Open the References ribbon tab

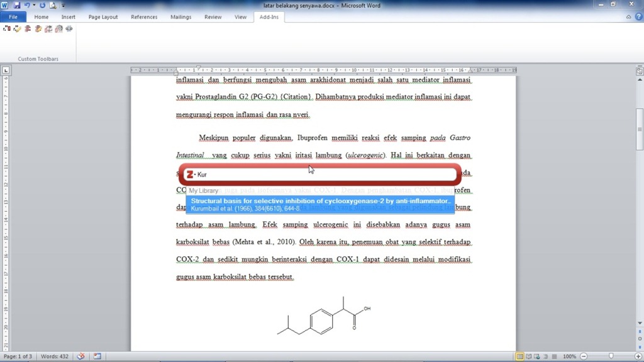144,17
